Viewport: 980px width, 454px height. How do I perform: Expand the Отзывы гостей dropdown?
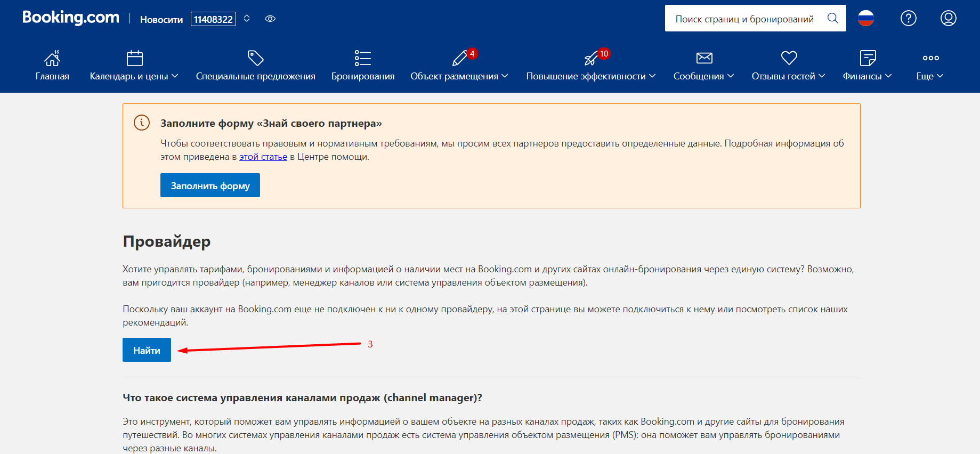(x=788, y=76)
